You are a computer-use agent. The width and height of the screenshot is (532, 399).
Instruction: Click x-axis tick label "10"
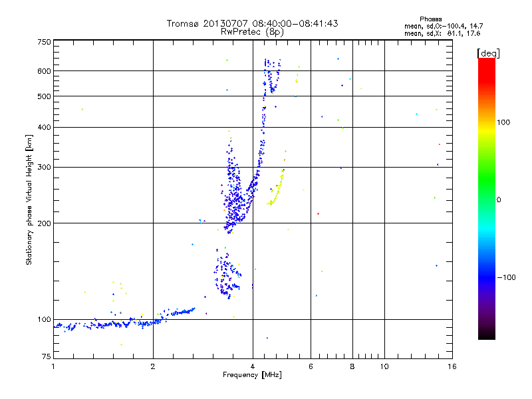point(384,366)
